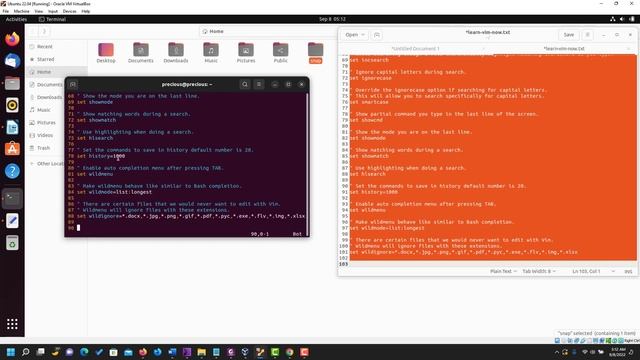Open Windows Start menu
Screen dimensions: 640x360
coord(11,352)
